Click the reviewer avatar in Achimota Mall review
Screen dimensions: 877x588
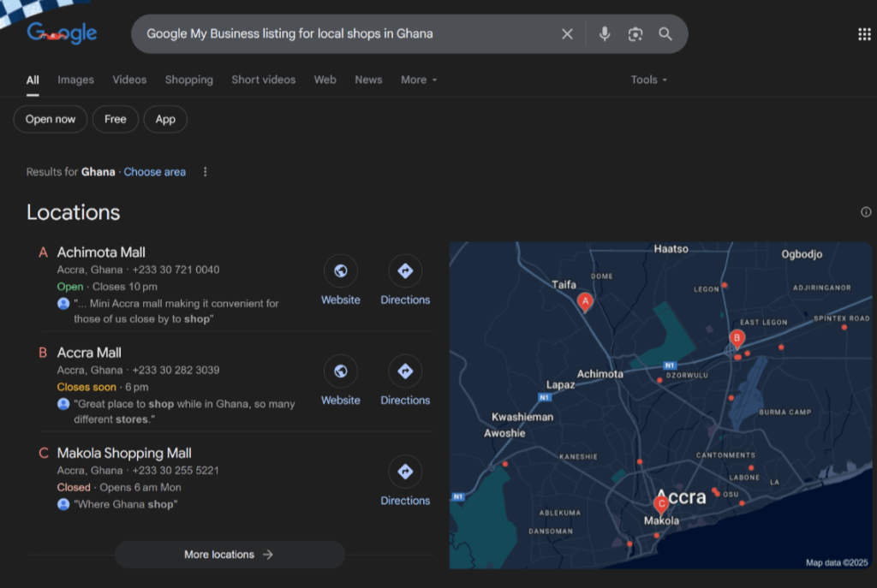coord(63,304)
